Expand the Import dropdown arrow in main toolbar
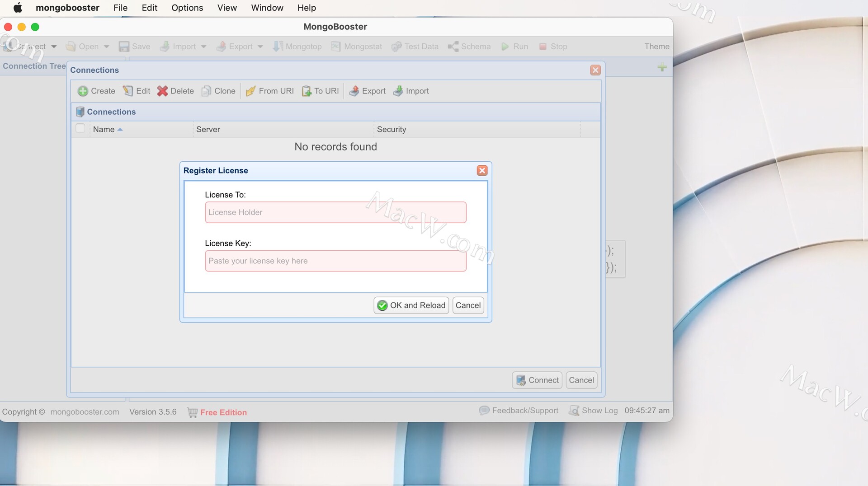The image size is (868, 486). (203, 47)
